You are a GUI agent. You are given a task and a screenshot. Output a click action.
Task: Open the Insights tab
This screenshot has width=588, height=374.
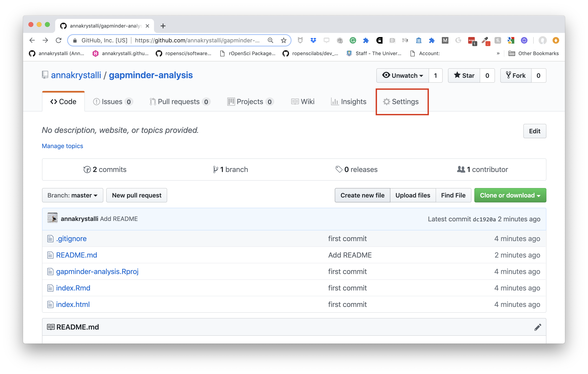[348, 101]
